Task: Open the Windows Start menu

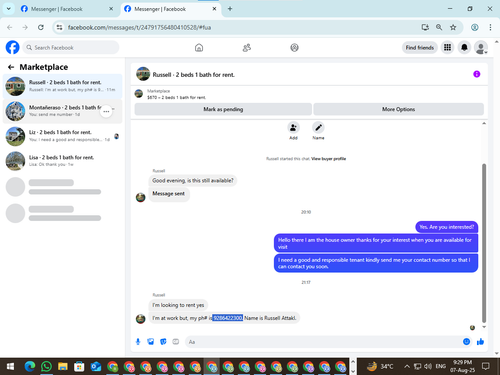Action: (x=10, y=367)
